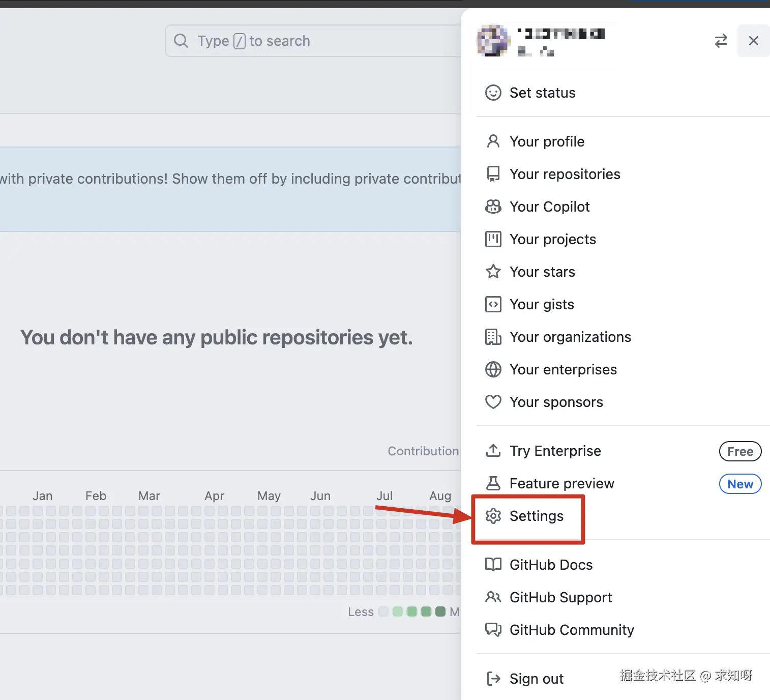Click the switch account arrows icon
Image resolution: width=770 pixels, height=700 pixels.
(x=721, y=41)
